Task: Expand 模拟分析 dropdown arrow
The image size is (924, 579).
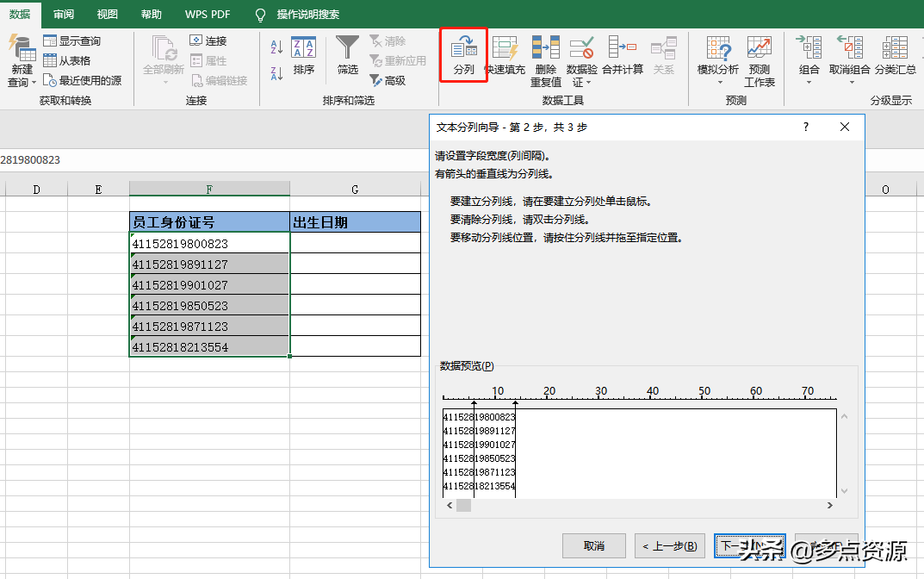Action: [720, 83]
